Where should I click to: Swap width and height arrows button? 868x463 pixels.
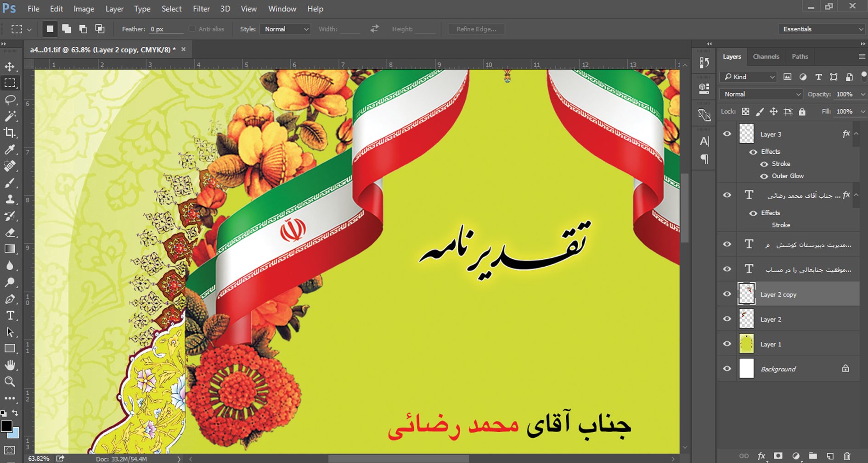375,28
